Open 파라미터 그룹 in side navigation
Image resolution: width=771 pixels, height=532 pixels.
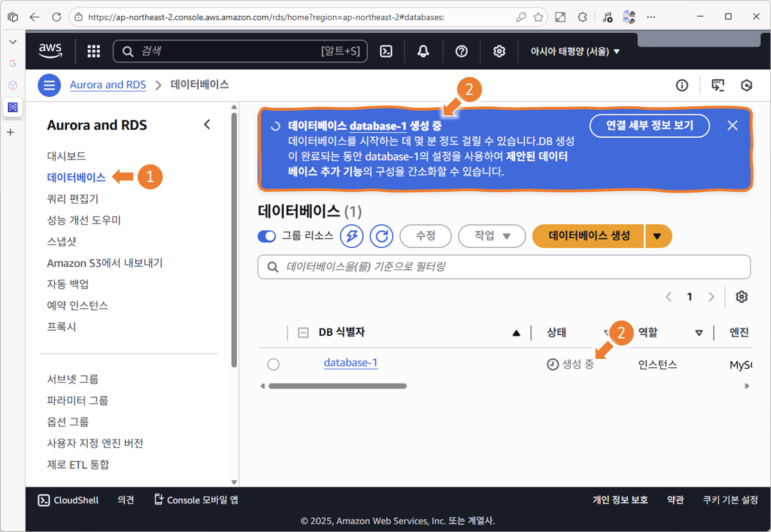pos(77,401)
